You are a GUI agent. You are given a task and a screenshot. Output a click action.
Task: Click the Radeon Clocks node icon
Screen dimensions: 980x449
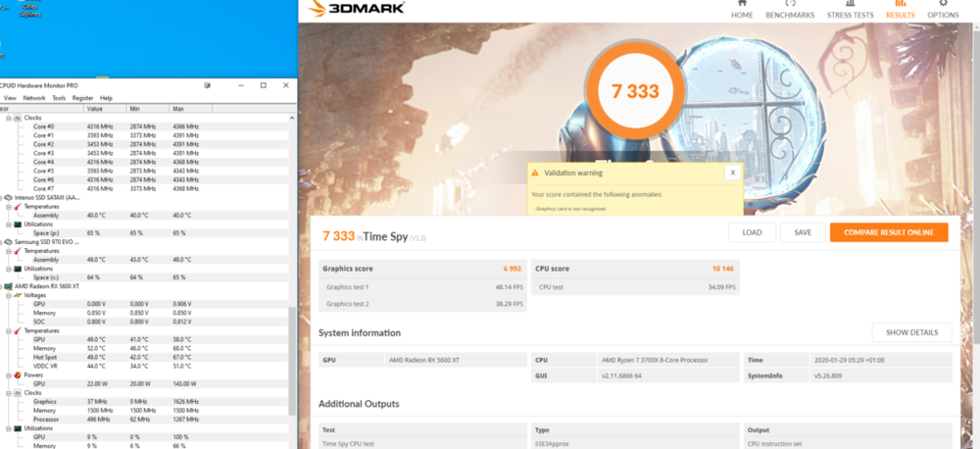[18, 393]
